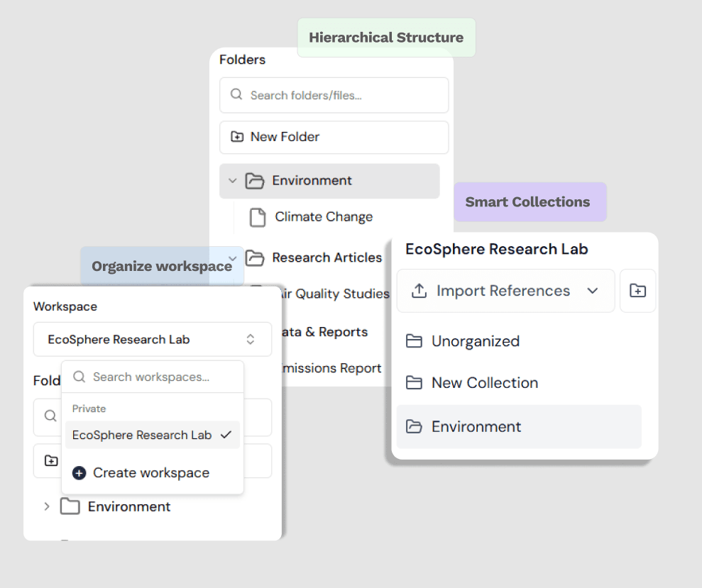The height and width of the screenshot is (588, 702).
Task: Click inside the Search folders/files input field
Action: [x=334, y=94]
